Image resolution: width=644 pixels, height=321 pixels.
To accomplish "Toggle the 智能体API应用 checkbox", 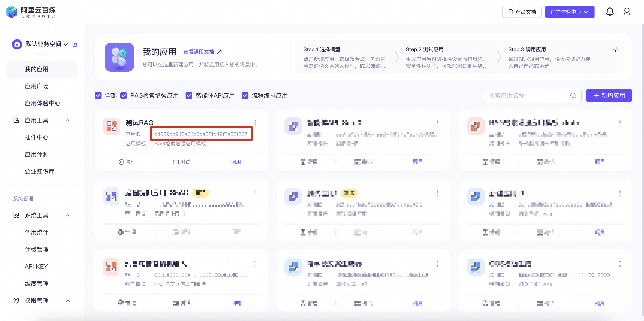I will tap(189, 95).
